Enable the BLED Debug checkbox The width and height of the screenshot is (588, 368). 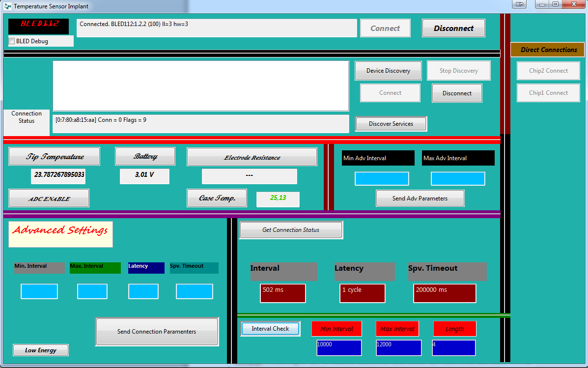[12, 41]
